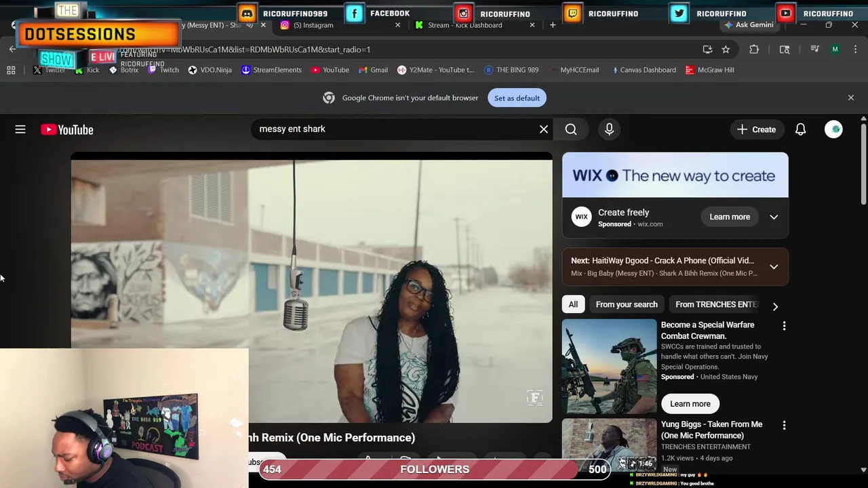This screenshot has height=488, width=868.
Task: Open the YouTube account avatar menu
Action: tap(833, 129)
